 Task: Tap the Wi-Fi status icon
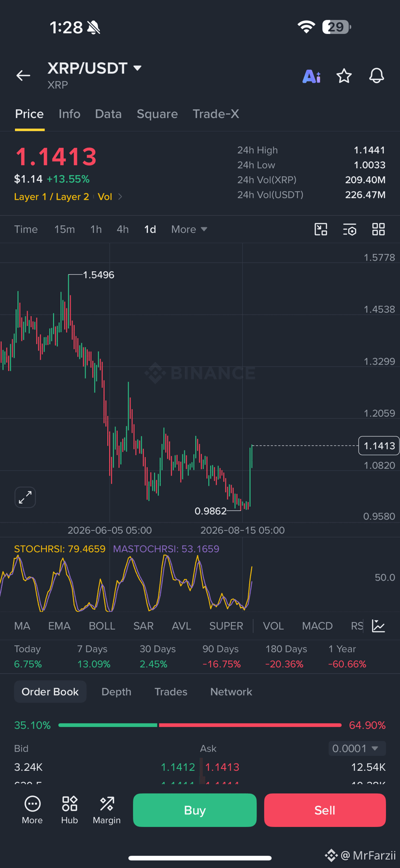coord(306,27)
